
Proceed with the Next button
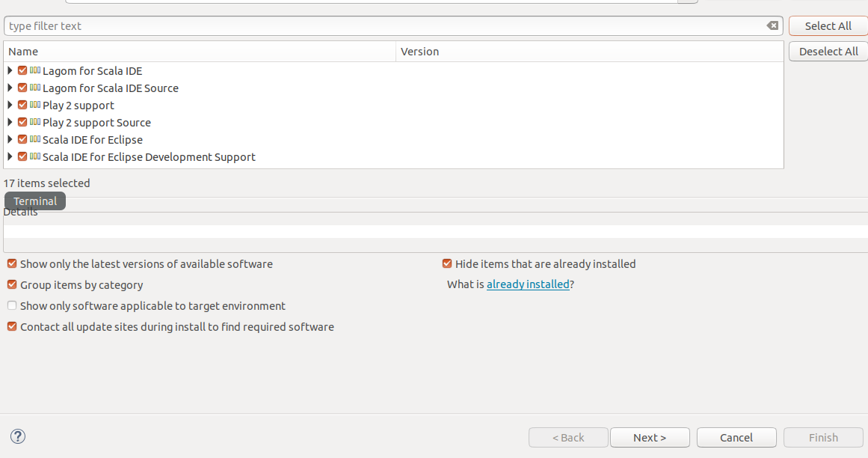coord(650,438)
